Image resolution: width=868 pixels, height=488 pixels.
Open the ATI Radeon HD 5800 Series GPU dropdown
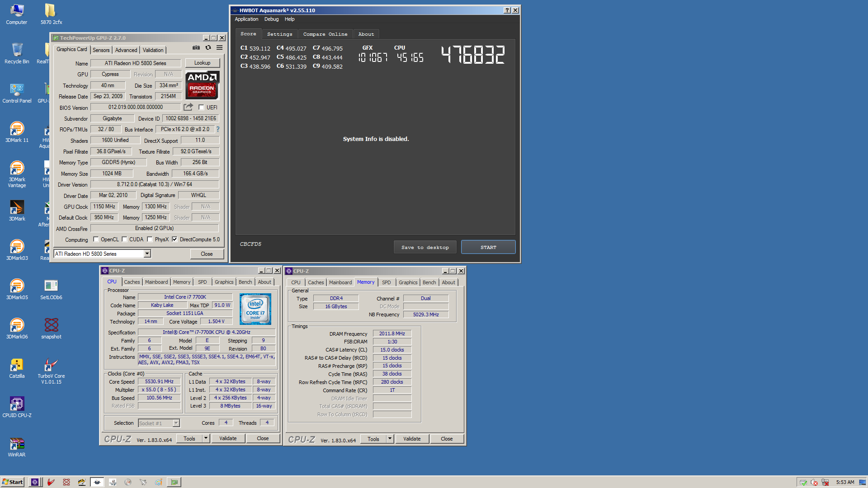tap(147, 254)
